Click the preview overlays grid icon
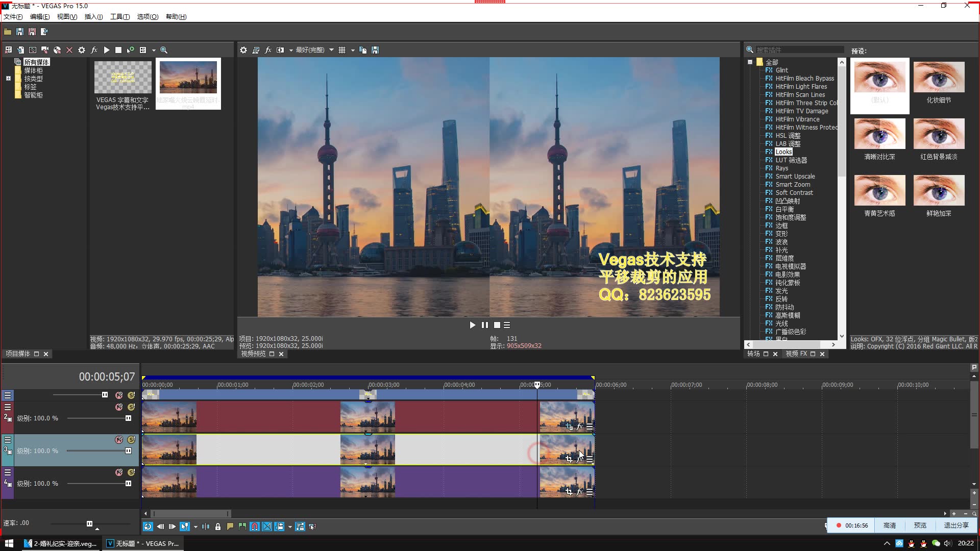The width and height of the screenshot is (980, 551). (x=342, y=50)
